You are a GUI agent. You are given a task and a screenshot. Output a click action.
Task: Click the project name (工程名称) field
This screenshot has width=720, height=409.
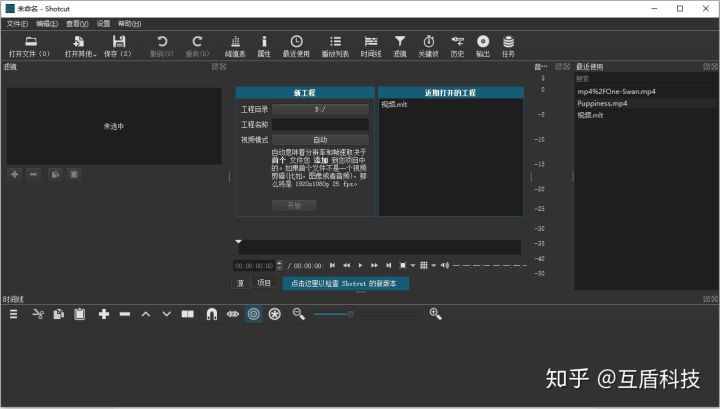pos(320,124)
